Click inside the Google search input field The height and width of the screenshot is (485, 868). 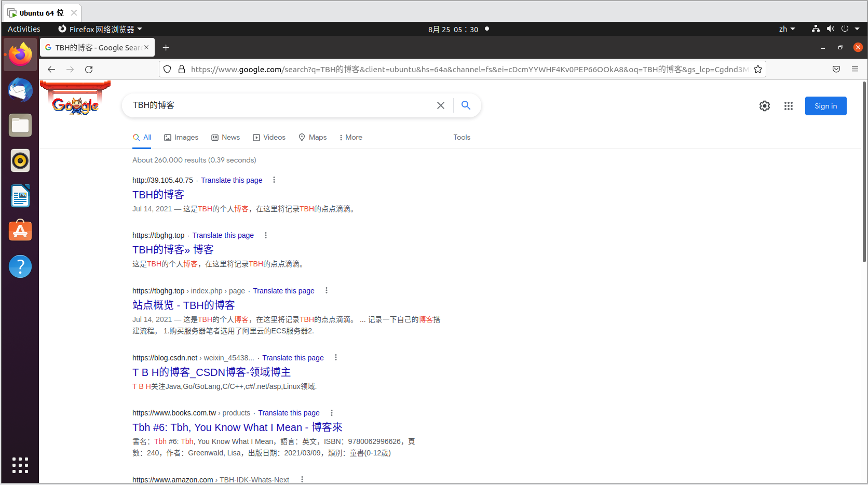280,105
